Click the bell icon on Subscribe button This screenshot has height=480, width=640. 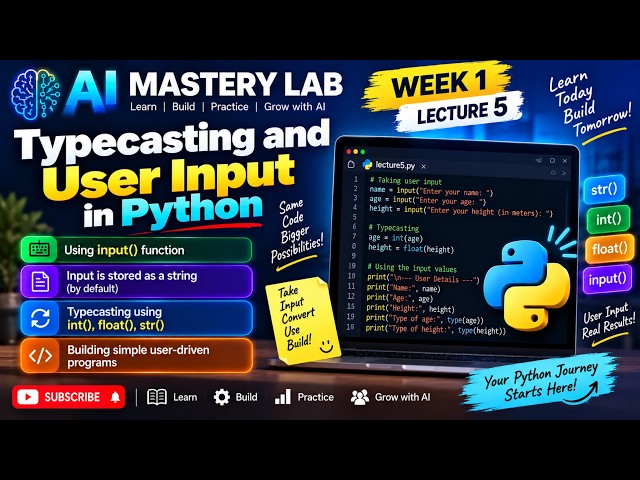pos(116,397)
